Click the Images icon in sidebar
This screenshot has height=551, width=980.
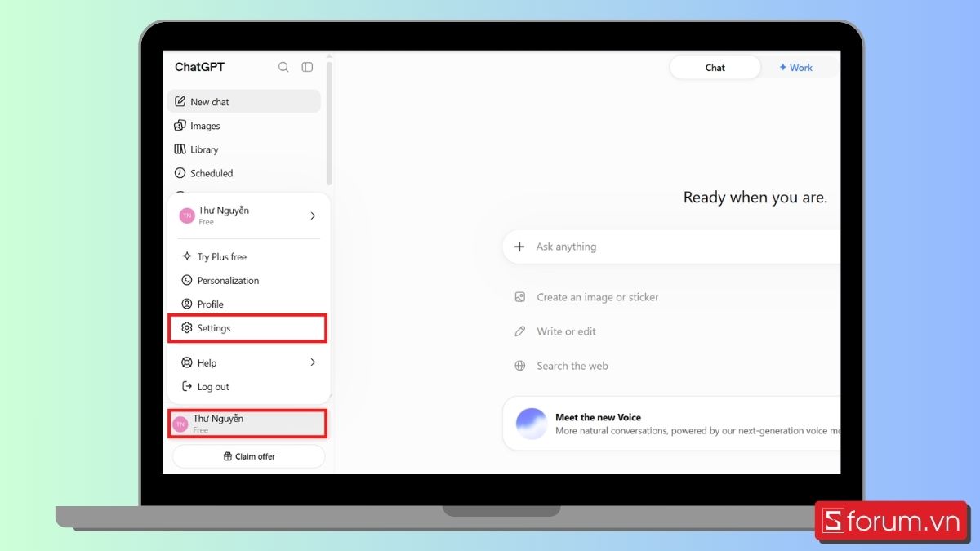pos(180,126)
